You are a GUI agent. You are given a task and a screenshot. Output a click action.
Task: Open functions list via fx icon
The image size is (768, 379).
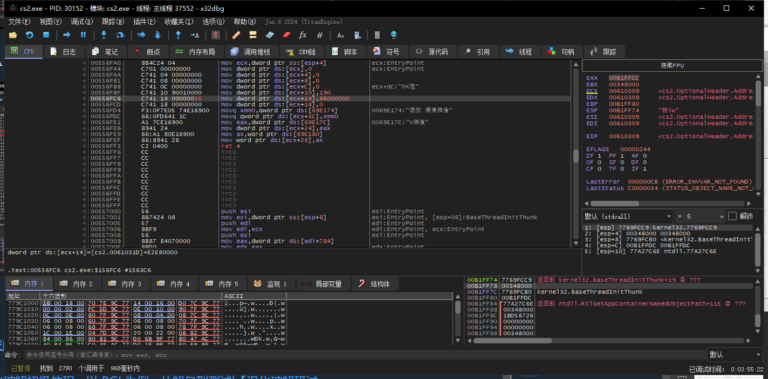pyautogui.click(x=303, y=35)
